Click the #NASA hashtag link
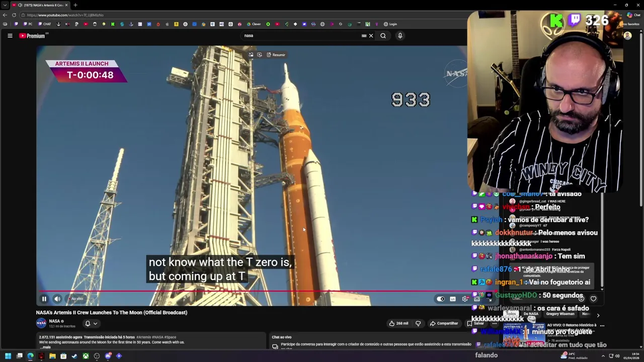The image size is (644, 362). tap(157, 337)
